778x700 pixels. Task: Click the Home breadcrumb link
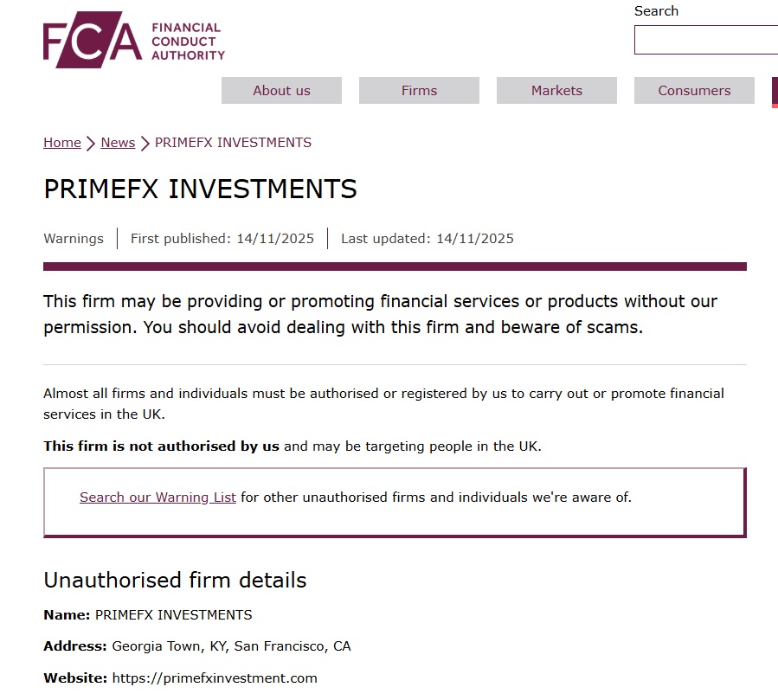coord(61,142)
